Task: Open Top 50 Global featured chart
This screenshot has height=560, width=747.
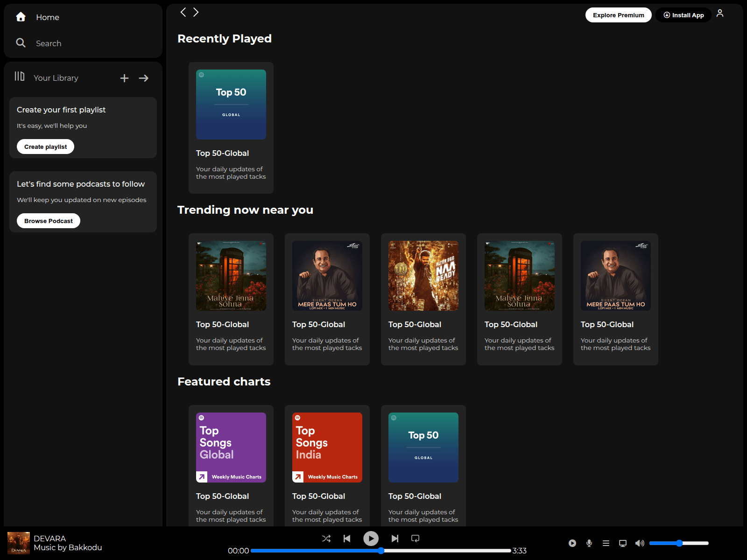Action: [x=423, y=466]
